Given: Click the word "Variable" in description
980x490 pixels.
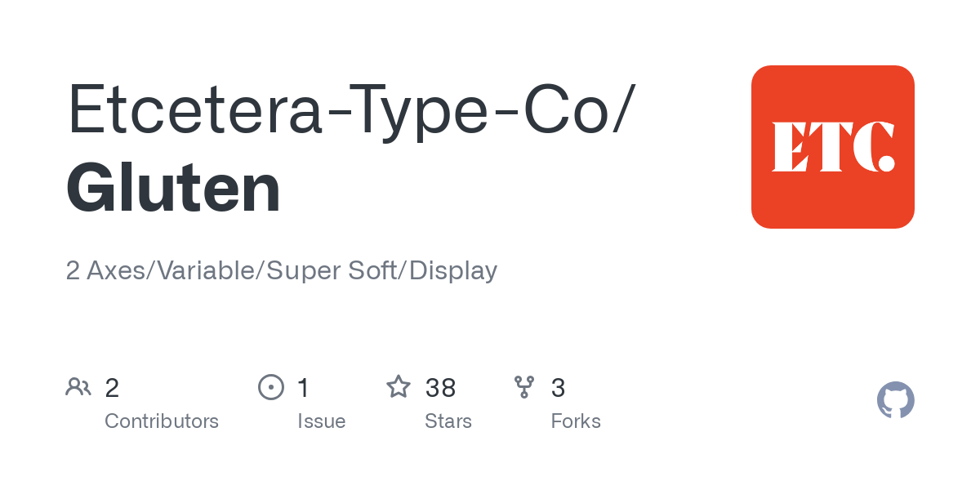Looking at the screenshot, I should [x=203, y=270].
